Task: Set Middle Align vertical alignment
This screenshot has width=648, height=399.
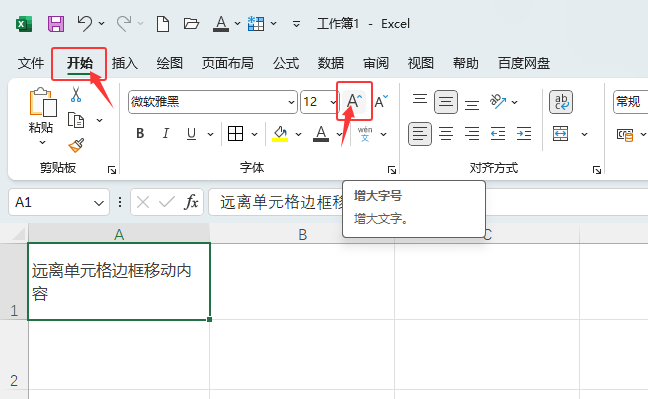Action: 446,102
